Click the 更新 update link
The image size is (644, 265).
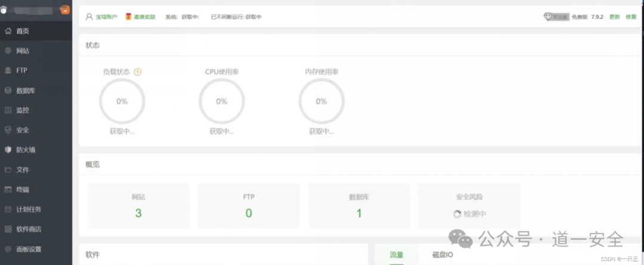[614, 17]
